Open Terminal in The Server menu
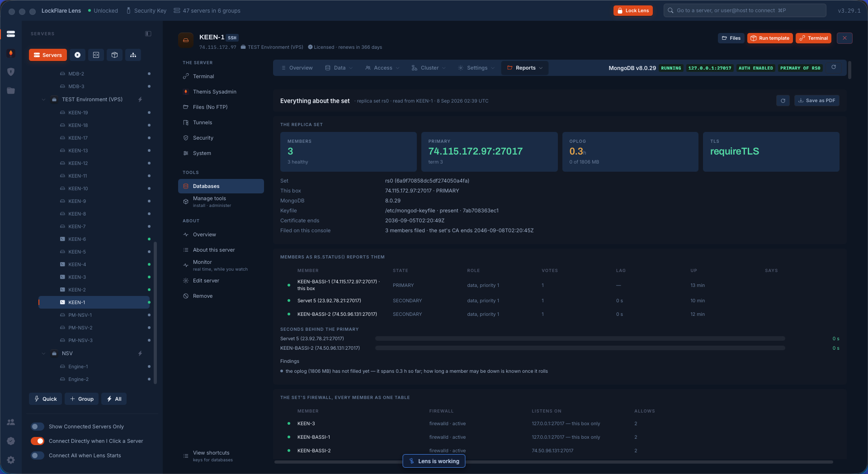 pyautogui.click(x=221, y=76)
